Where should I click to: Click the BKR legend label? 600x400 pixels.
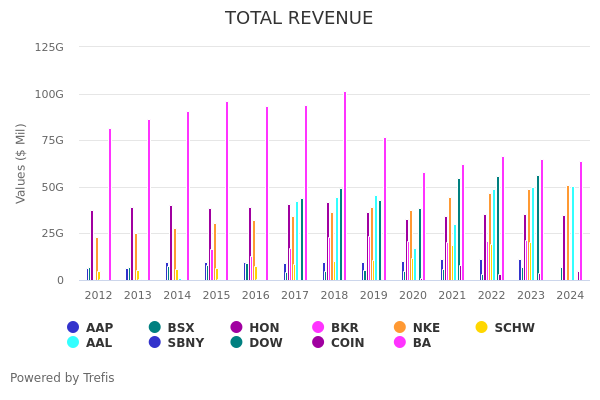[x=344, y=327]
